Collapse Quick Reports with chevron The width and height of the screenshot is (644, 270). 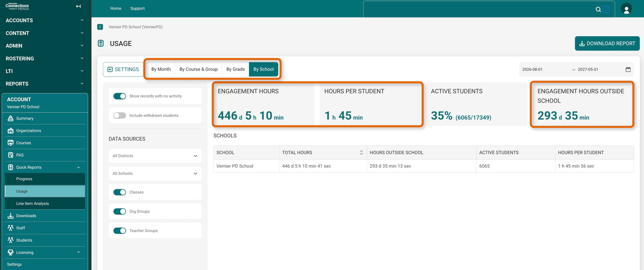(x=78, y=167)
